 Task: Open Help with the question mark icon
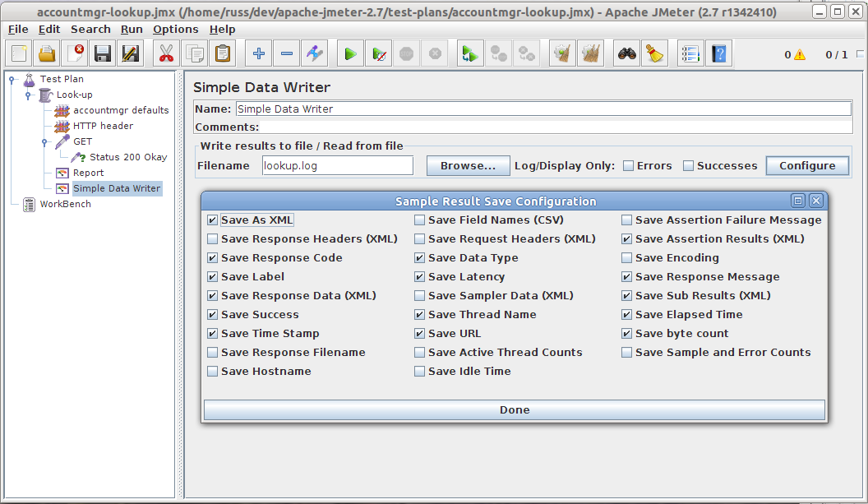pyautogui.click(x=719, y=53)
